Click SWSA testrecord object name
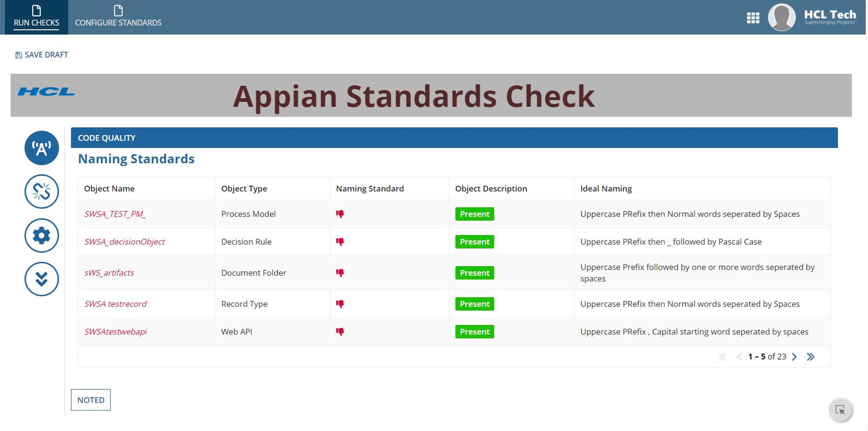Screen dimensions: 868x431 click(115, 304)
